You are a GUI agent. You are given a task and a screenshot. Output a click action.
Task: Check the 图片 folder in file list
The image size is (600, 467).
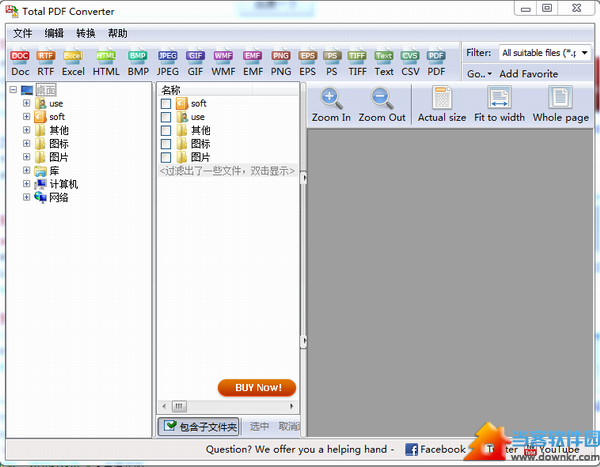[x=166, y=157]
